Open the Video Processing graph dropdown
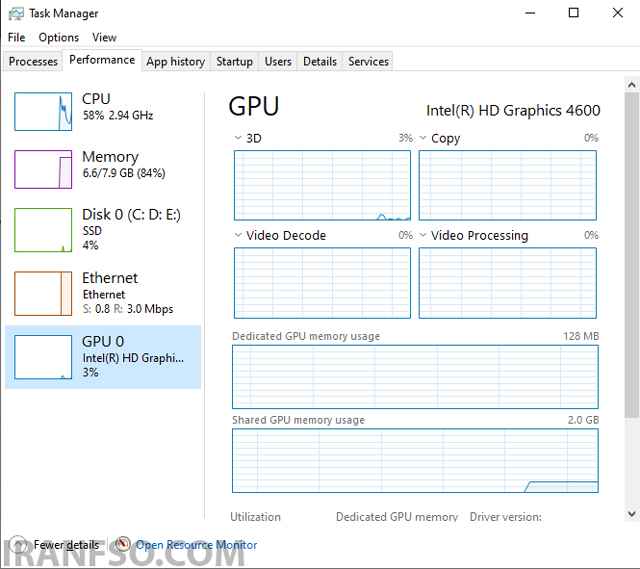The image size is (640, 569). pos(423,235)
